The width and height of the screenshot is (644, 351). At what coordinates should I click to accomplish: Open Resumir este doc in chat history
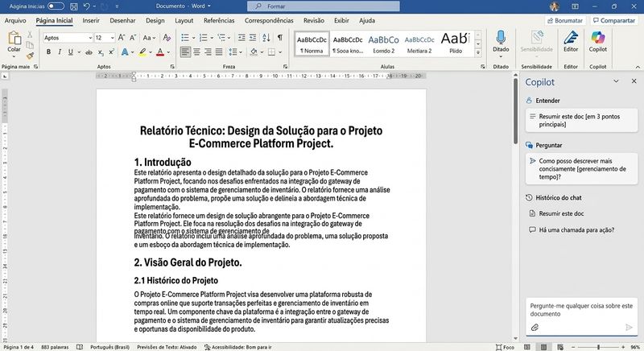(x=561, y=213)
